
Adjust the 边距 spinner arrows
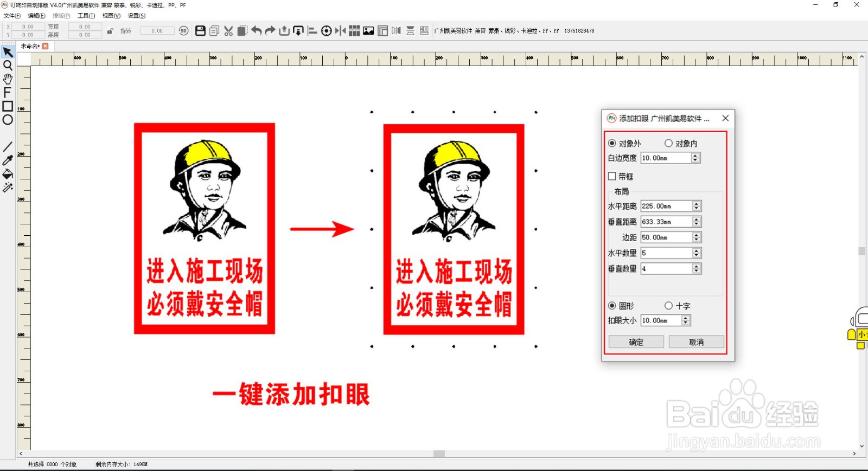[x=697, y=237]
